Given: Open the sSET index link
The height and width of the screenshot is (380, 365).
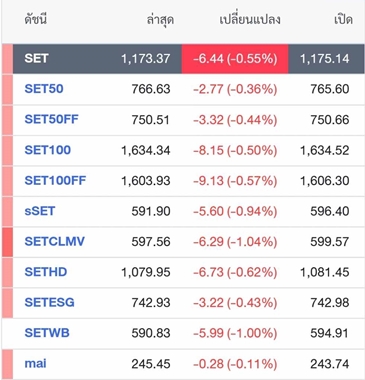Looking at the screenshot, I should pyautogui.click(x=40, y=211).
